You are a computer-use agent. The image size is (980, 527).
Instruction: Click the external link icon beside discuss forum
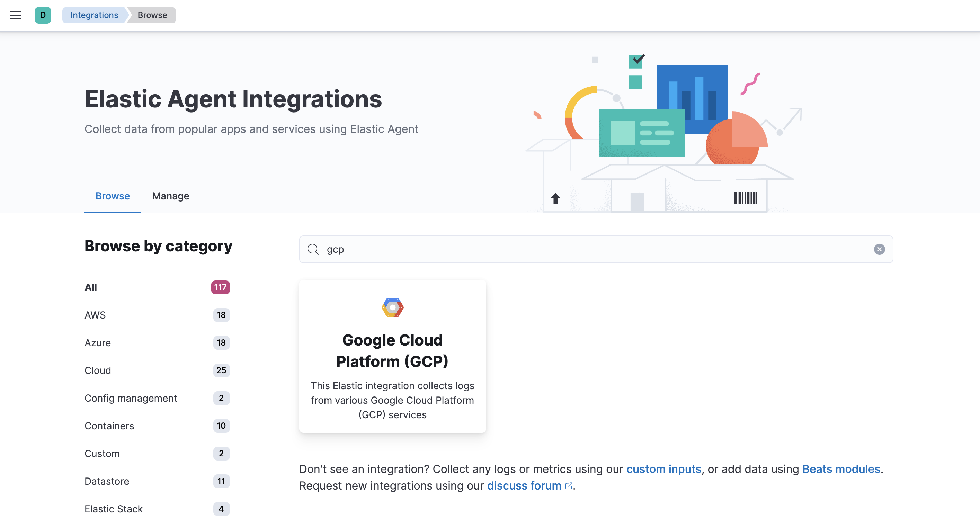pyautogui.click(x=569, y=485)
